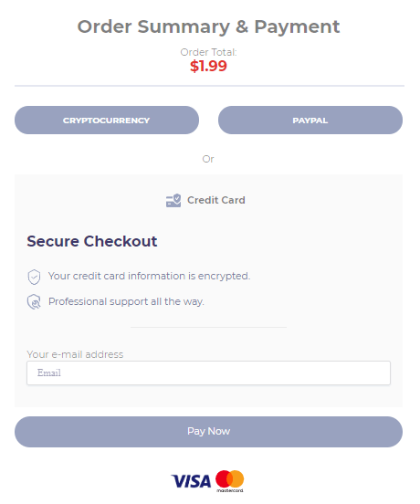Focus the Email input field

click(x=208, y=373)
